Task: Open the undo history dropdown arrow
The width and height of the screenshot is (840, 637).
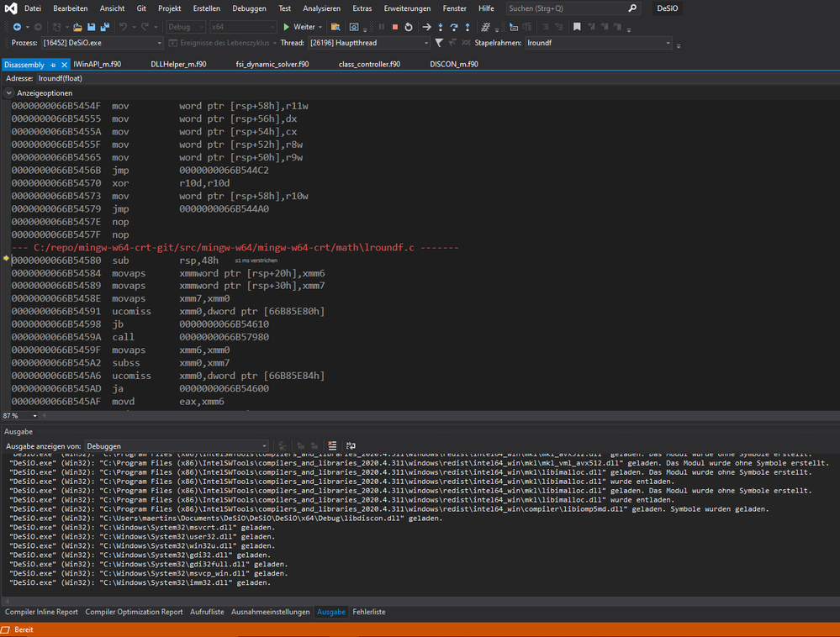Action: [x=134, y=27]
